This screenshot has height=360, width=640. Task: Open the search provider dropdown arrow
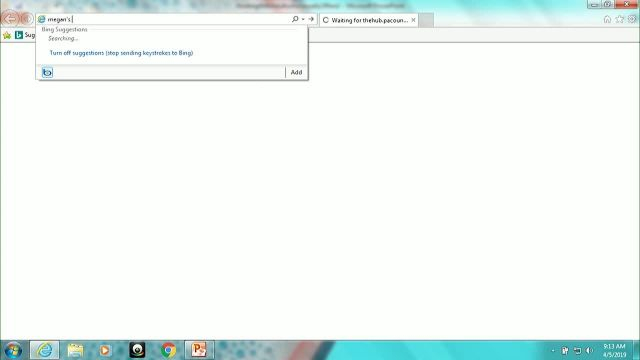303,19
